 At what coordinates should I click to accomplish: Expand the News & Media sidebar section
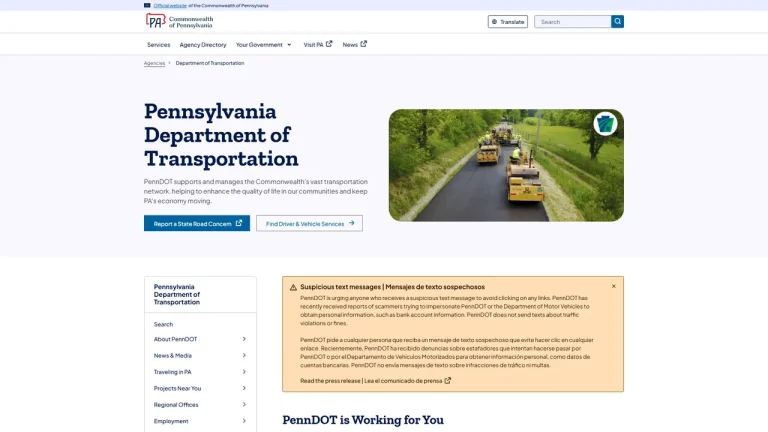click(244, 355)
